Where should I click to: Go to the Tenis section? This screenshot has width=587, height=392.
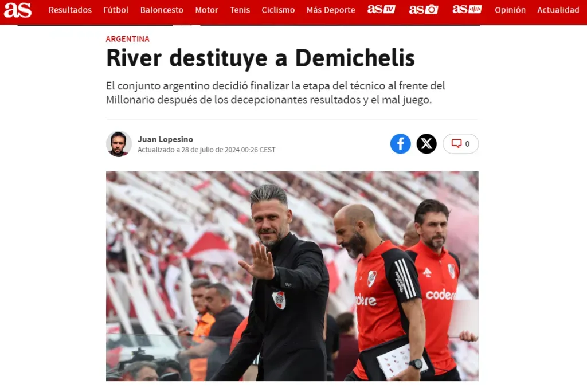coord(240,10)
